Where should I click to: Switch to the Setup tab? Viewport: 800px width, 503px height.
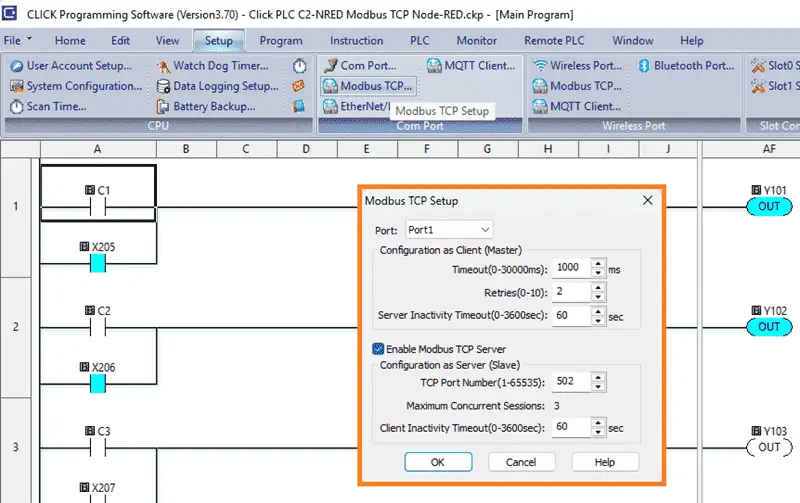pyautogui.click(x=219, y=40)
